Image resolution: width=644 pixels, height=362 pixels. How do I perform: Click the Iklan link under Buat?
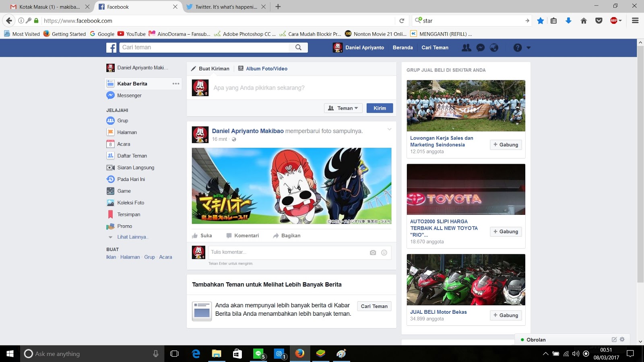click(111, 257)
